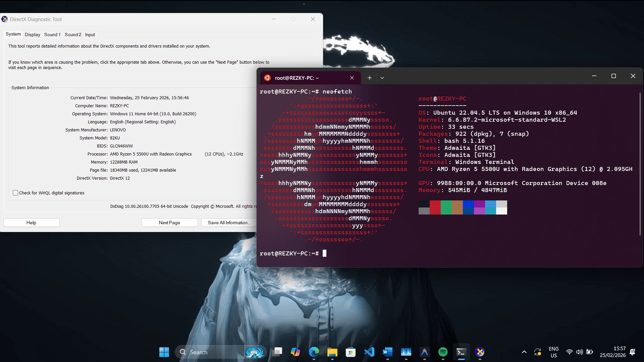This screenshot has width=644, height=362.
Task: Click the green neofetch color block
Action: coord(446,207)
